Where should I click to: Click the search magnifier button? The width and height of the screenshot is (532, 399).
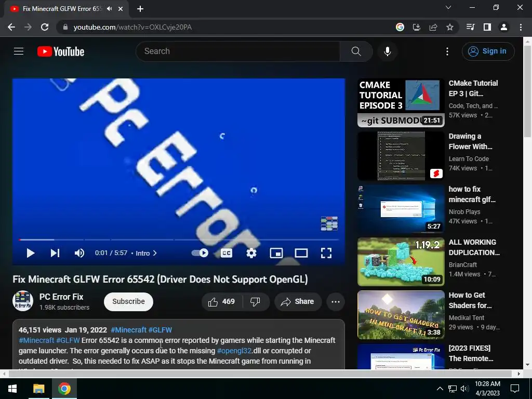356,51
